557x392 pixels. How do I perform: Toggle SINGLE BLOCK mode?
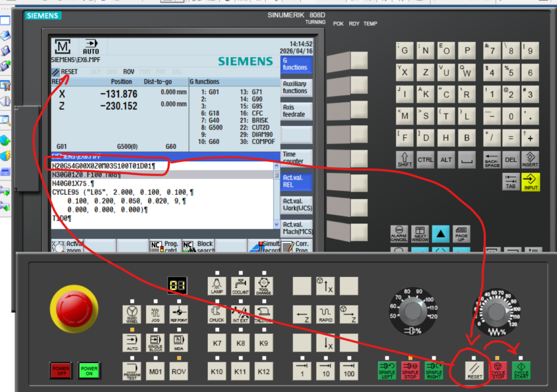pos(155,343)
